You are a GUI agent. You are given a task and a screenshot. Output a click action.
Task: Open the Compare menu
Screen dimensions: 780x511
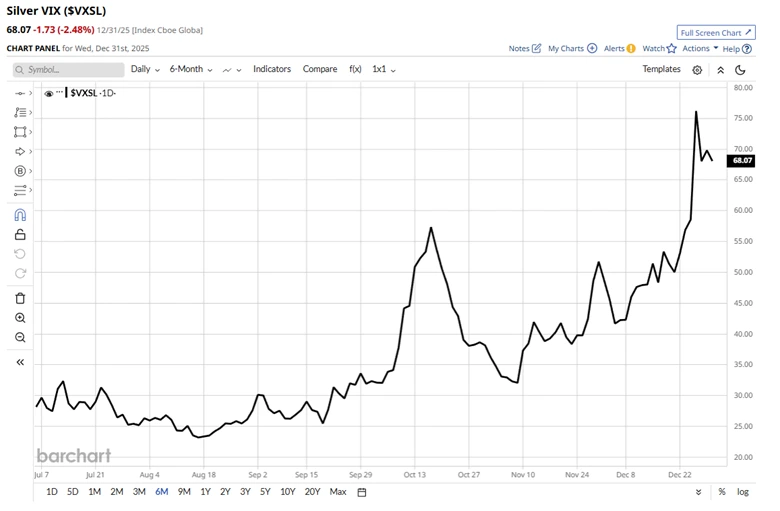click(x=320, y=69)
